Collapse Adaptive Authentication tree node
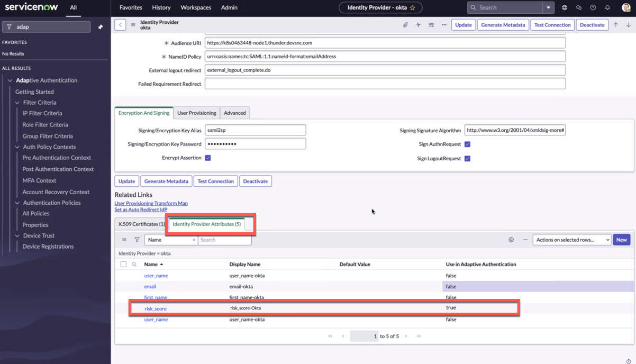The width and height of the screenshot is (636, 364). click(10, 80)
